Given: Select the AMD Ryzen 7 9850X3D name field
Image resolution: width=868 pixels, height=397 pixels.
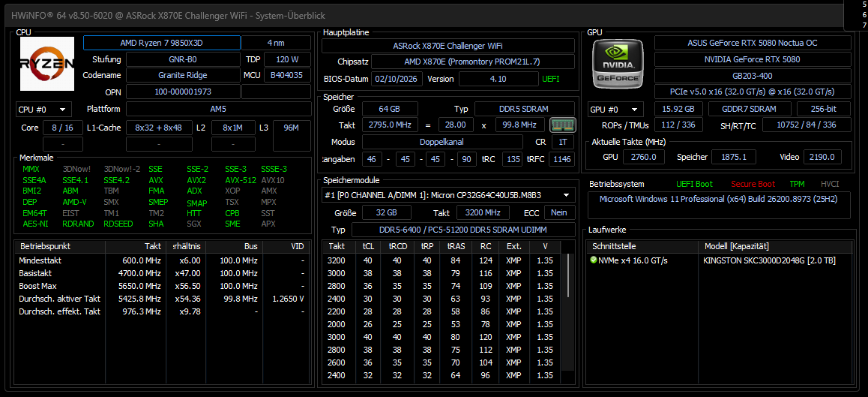Looking at the screenshot, I should 162,43.
